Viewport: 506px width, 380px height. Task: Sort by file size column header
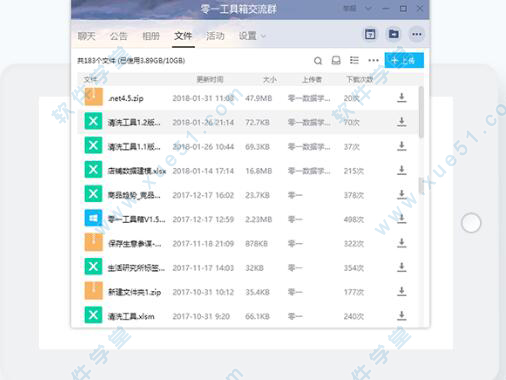coord(270,79)
